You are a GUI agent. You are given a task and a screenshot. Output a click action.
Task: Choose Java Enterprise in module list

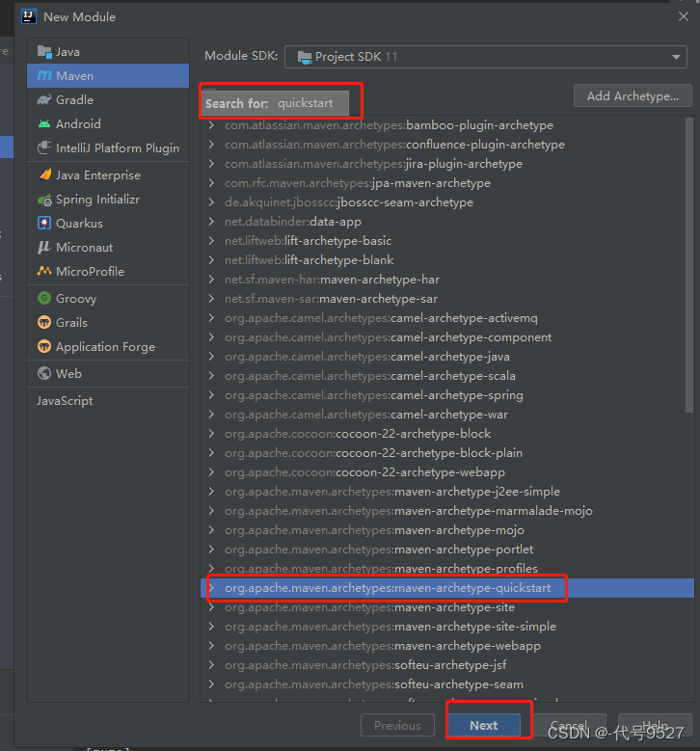[108, 174]
